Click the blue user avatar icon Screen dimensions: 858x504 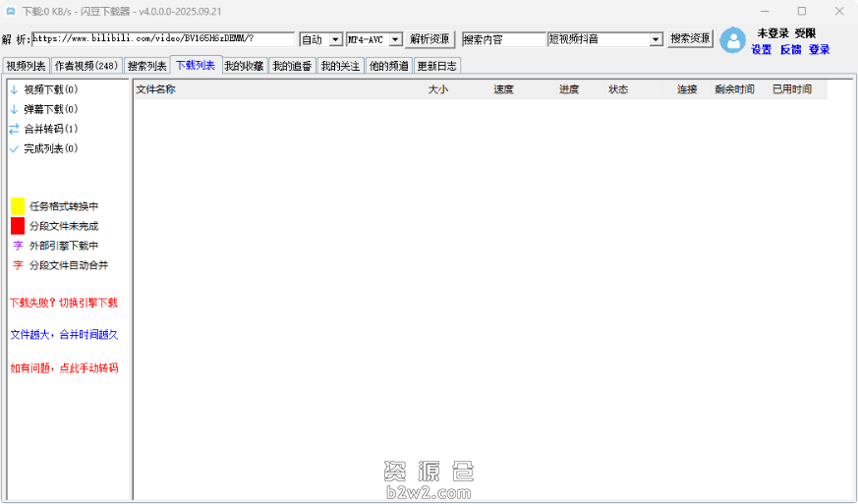pyautogui.click(x=732, y=40)
